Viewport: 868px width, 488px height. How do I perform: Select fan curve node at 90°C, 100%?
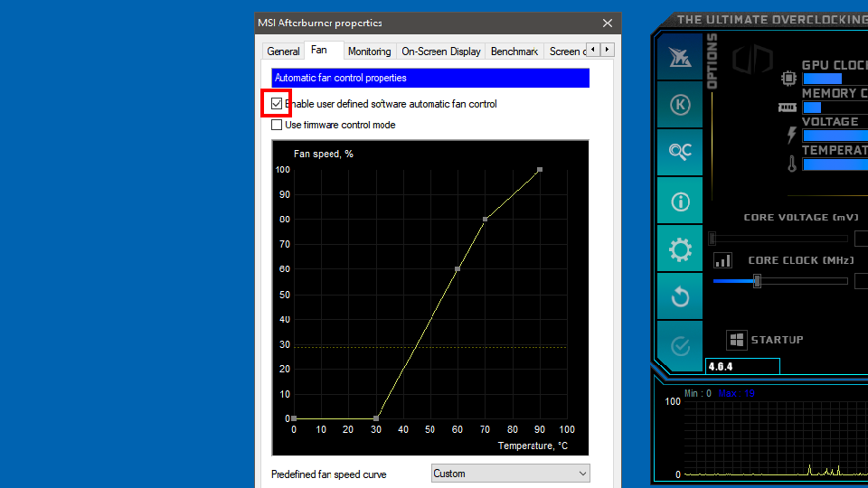tap(540, 170)
